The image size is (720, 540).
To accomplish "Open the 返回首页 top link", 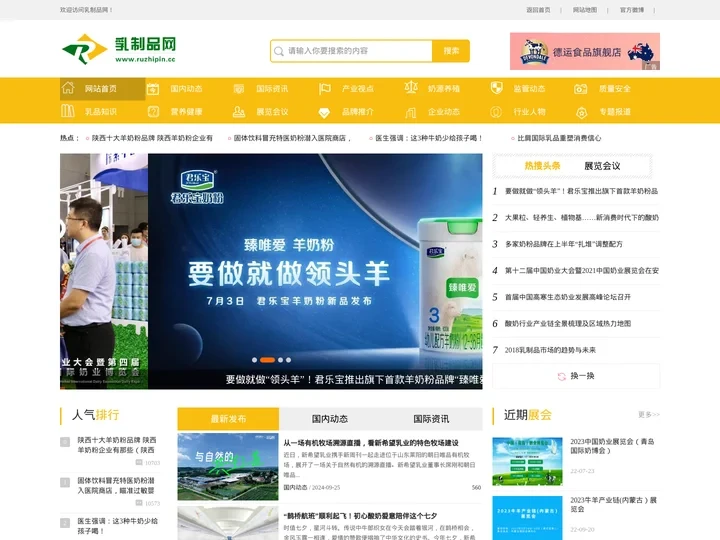I will pyautogui.click(x=538, y=10).
